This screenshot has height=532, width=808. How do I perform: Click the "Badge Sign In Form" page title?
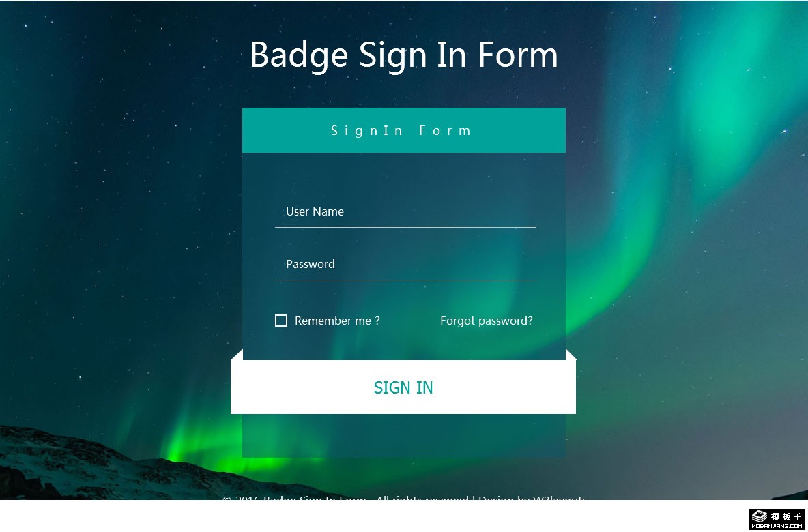pos(404,55)
